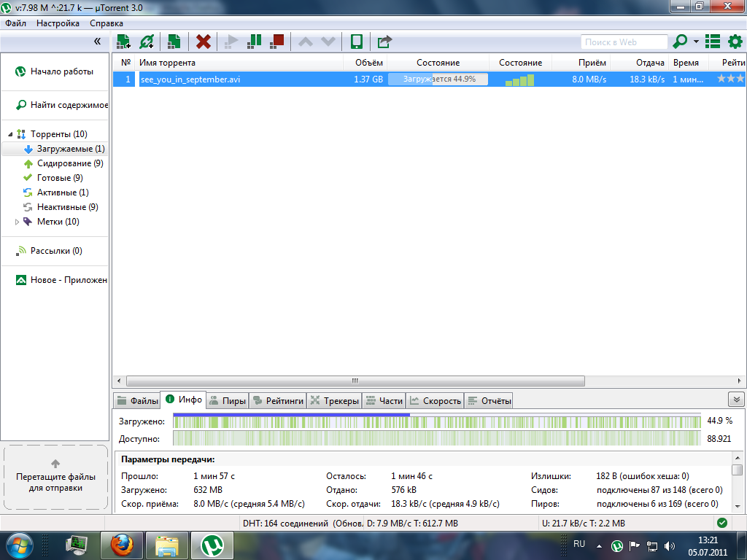Image resolution: width=747 pixels, height=560 pixels.
Task: Collapse details pane with double-chevron button
Action: click(x=735, y=400)
